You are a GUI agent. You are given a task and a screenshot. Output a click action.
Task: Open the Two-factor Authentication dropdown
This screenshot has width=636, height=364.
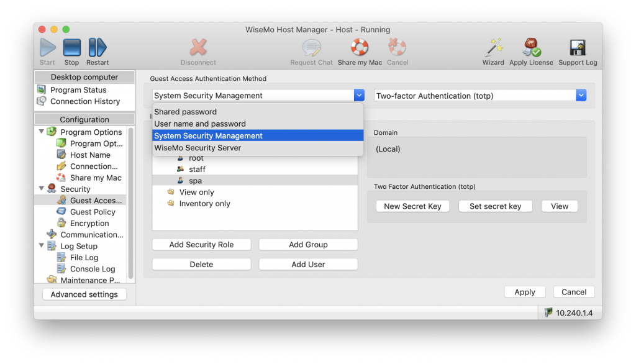tap(581, 96)
